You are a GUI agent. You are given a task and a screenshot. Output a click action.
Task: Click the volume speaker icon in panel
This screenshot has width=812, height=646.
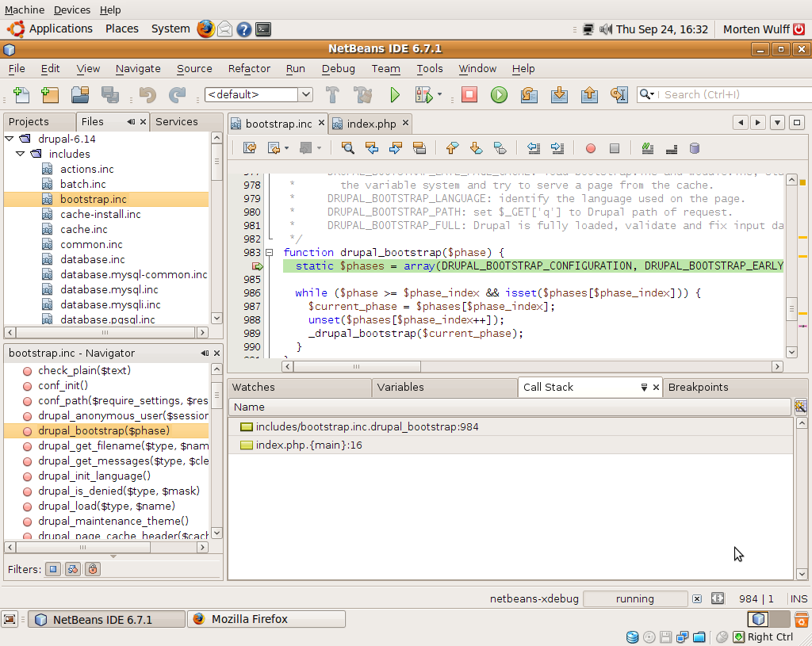tap(605, 29)
